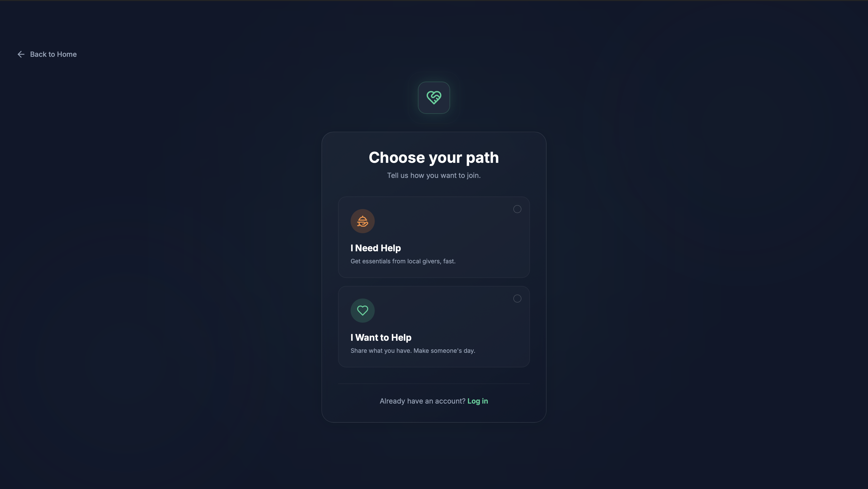This screenshot has height=489, width=868.
Task: Click 'Share what you have' description text
Action: click(381, 351)
